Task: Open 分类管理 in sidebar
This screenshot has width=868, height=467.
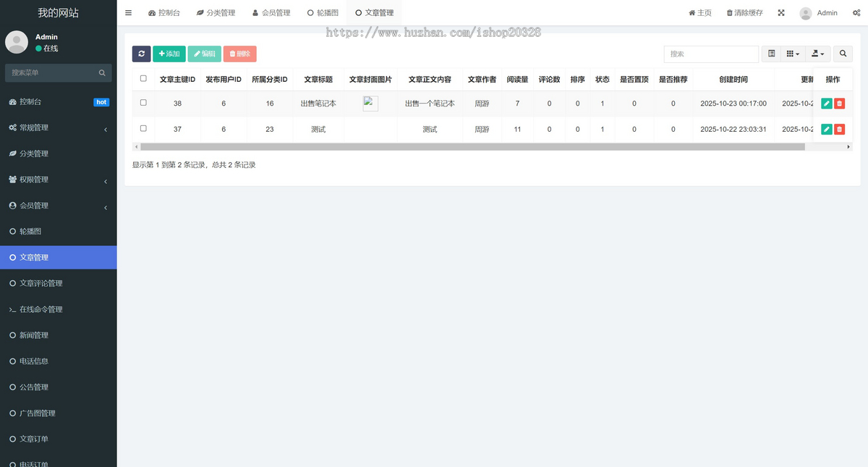Action: (x=58, y=153)
